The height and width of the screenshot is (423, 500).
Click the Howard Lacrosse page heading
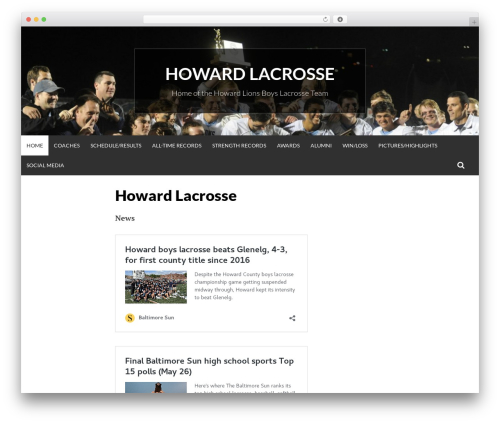(176, 196)
